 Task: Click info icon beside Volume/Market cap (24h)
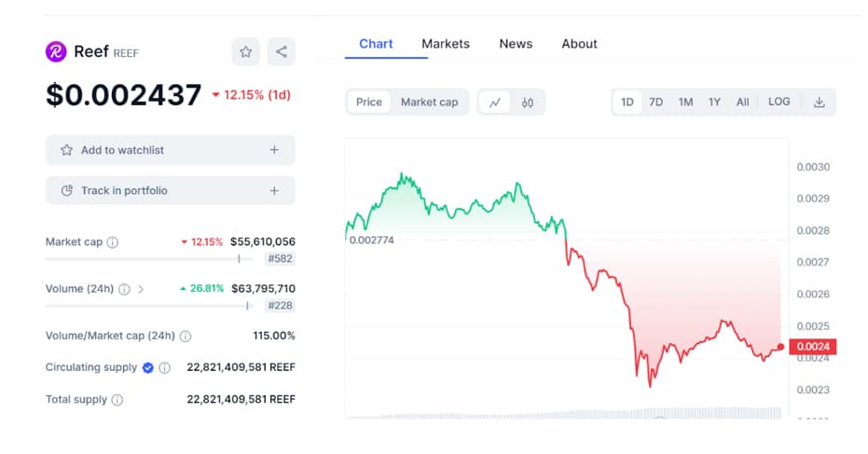click(x=186, y=336)
